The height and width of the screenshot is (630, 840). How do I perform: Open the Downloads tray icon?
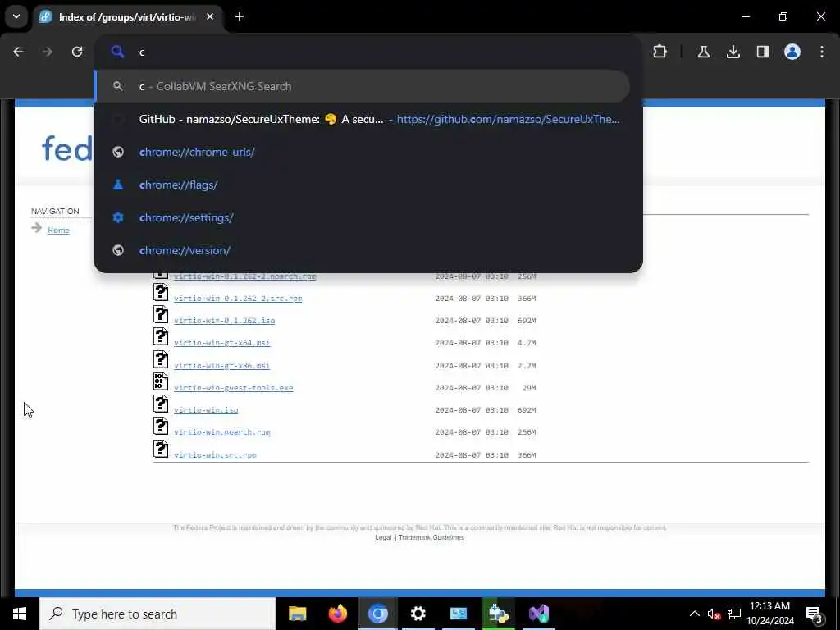tap(733, 52)
